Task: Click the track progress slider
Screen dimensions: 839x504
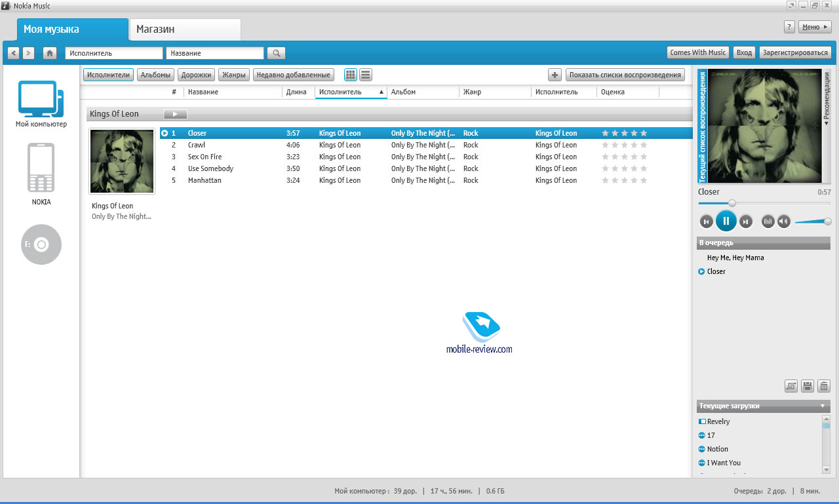Action: coord(764,203)
